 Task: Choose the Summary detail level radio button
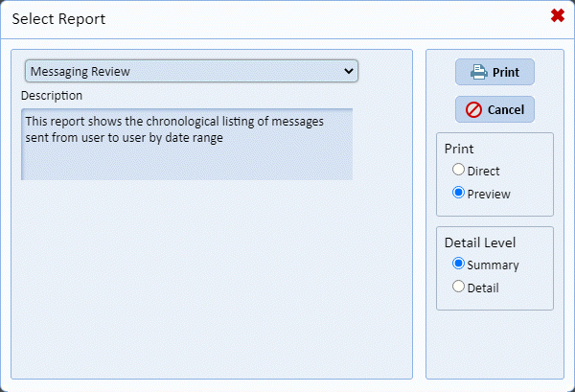click(x=459, y=264)
